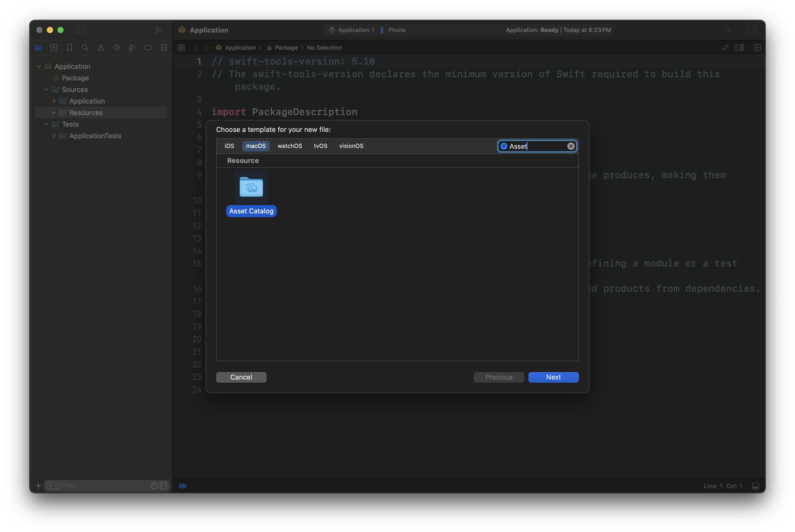Open the Bookmark navigator
Image resolution: width=795 pixels, height=532 pixels.
pos(70,48)
